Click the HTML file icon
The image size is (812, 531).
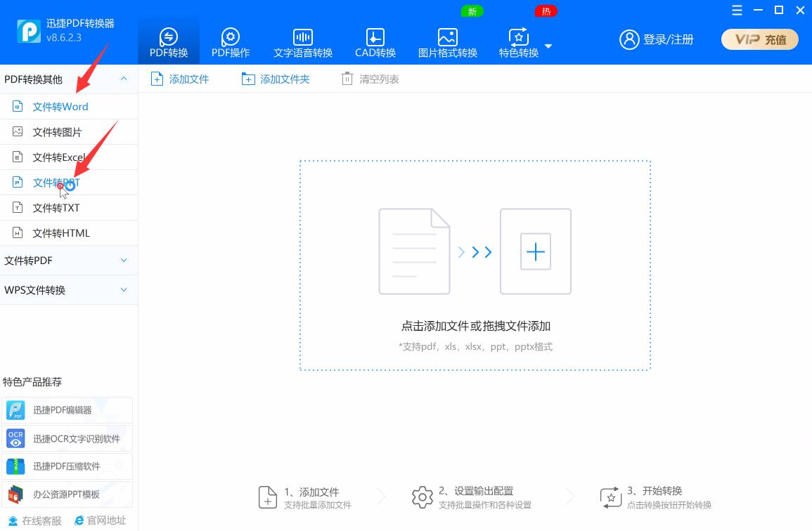point(18,233)
